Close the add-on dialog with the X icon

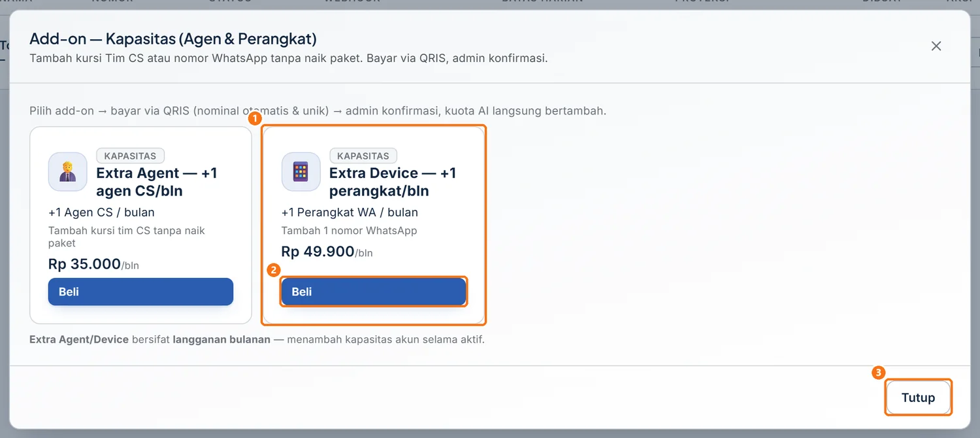(936, 46)
